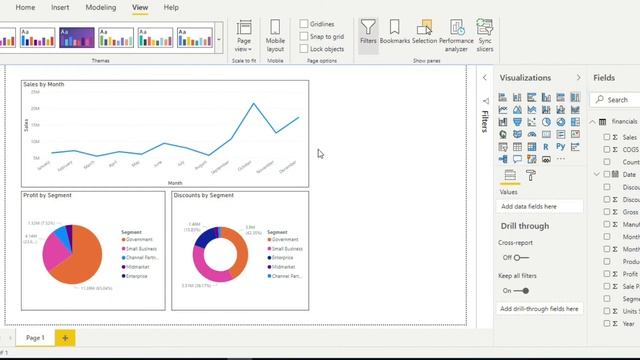Select the Multi-row card visual icon
This screenshot has width=640, height=360.
561,134
